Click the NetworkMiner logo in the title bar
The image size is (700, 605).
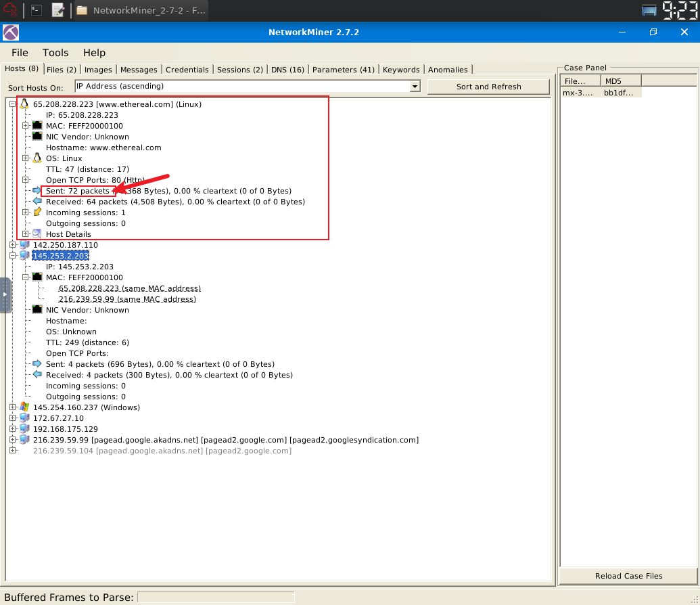pos(11,32)
